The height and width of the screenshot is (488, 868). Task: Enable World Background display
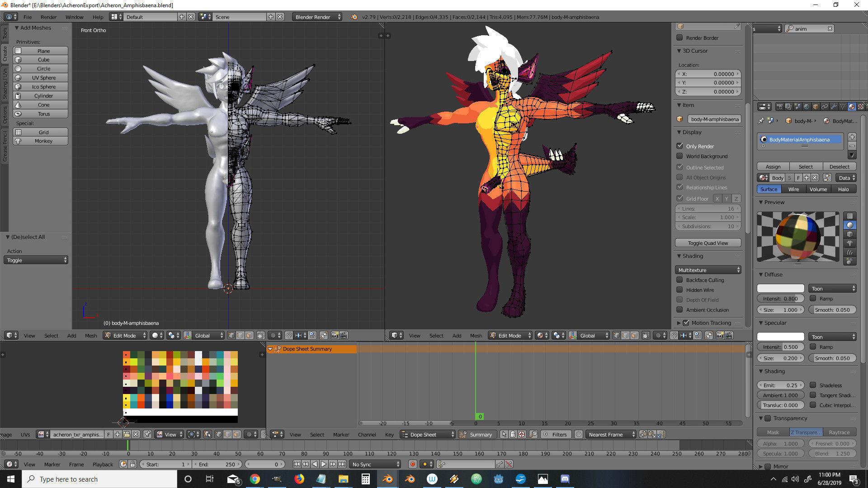(679, 156)
